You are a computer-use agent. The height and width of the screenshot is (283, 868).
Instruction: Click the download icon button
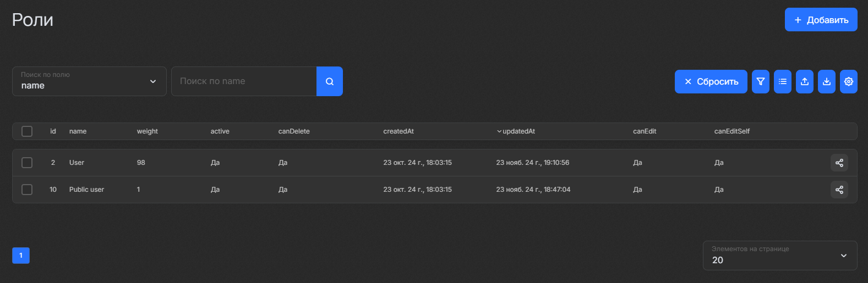(x=826, y=81)
